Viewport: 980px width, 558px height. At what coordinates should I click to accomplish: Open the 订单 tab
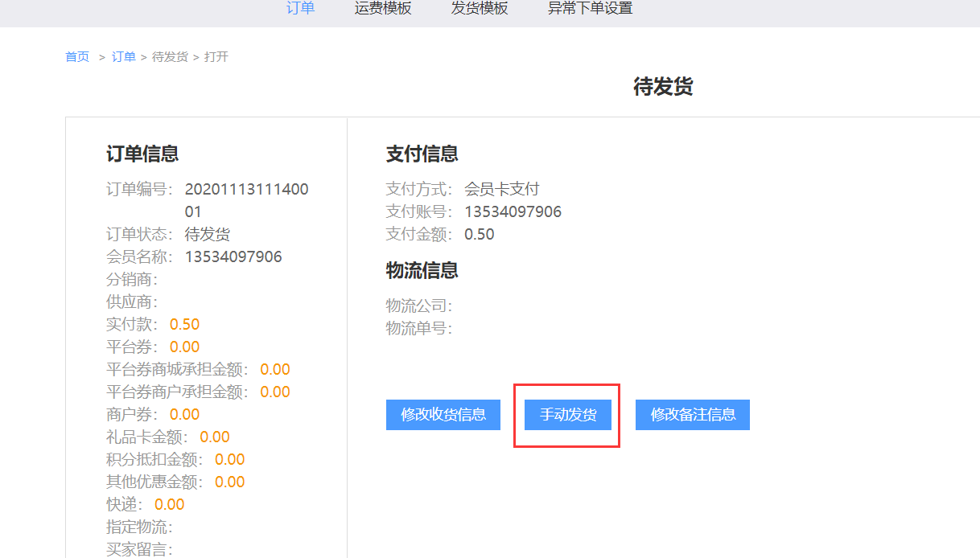(301, 9)
